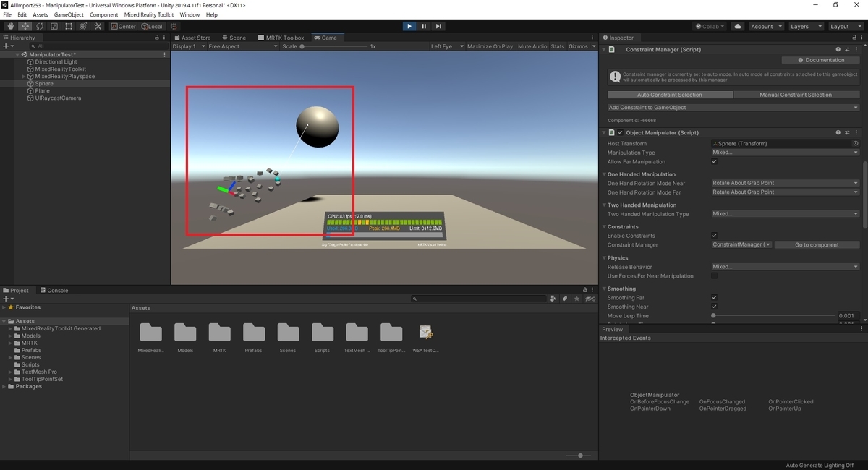Open the Mixed Reality Toolkit menu
Screen dimensions: 868x470
click(x=148, y=14)
